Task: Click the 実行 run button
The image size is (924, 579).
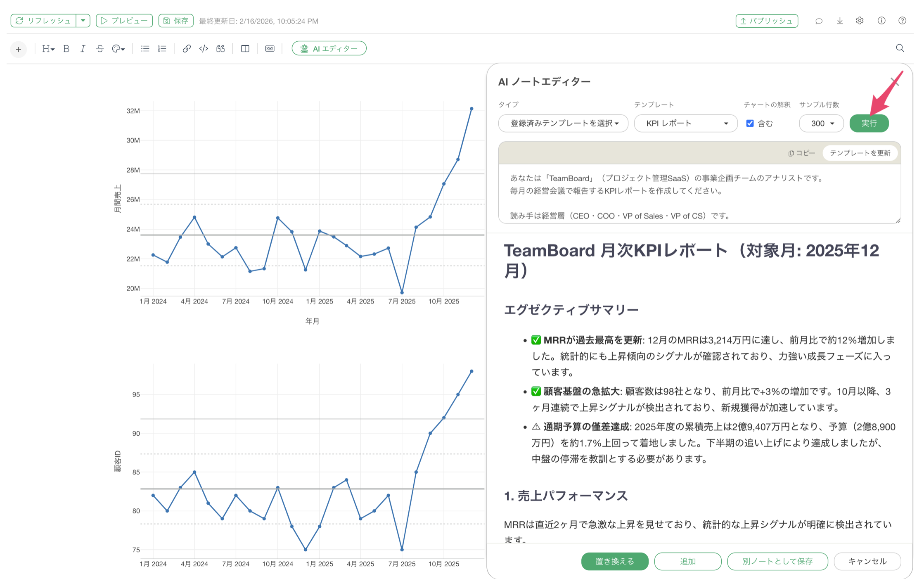Action: coord(869,123)
